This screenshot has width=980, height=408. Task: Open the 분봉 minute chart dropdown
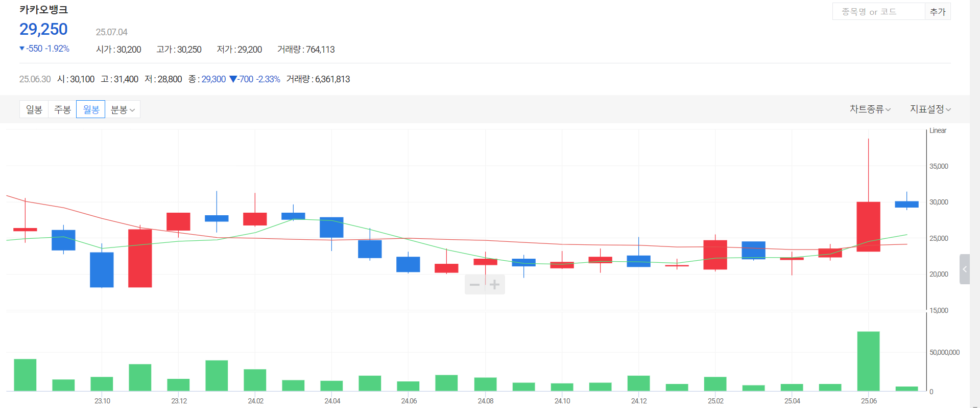tap(123, 109)
